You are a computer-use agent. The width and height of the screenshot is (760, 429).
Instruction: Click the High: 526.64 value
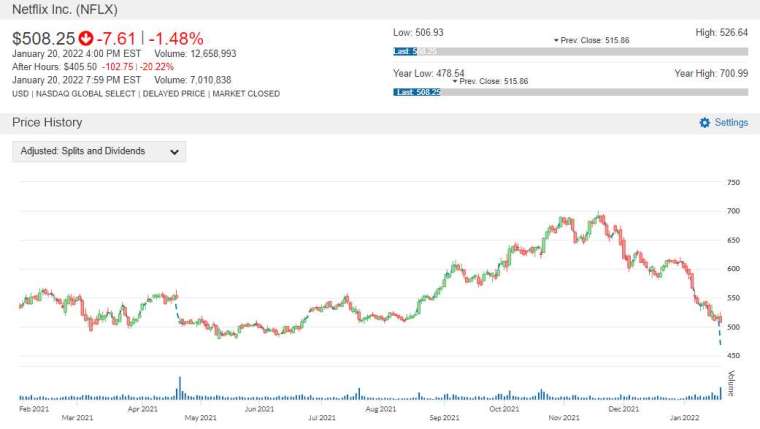click(722, 32)
